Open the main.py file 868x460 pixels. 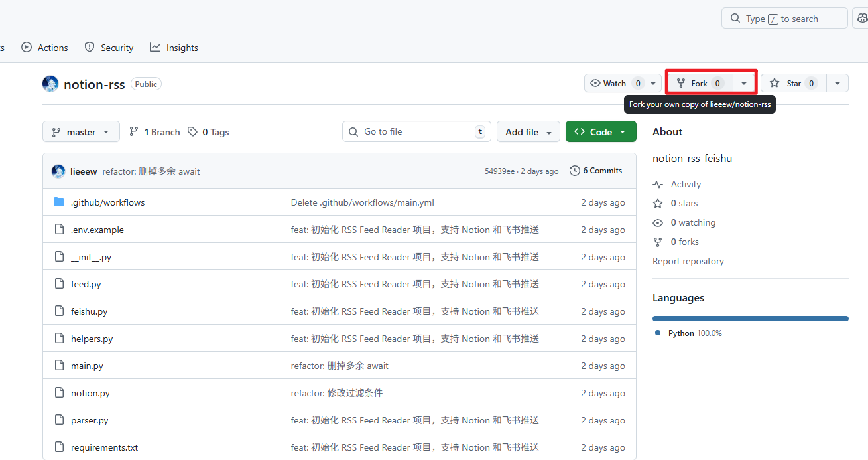click(88, 366)
